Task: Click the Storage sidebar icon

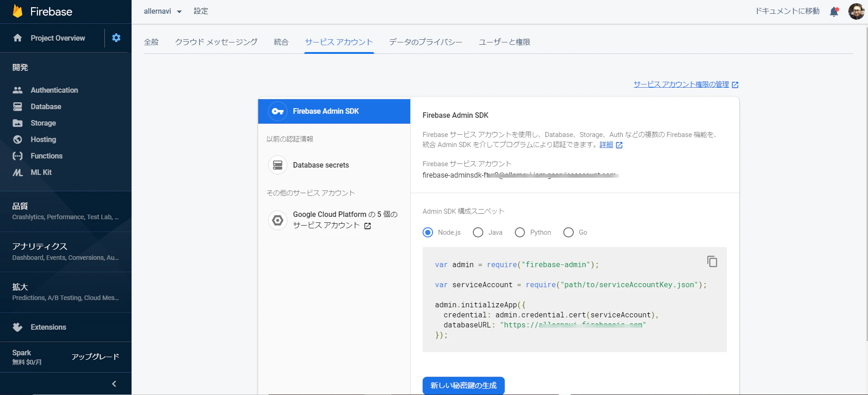Action: pyautogui.click(x=18, y=123)
